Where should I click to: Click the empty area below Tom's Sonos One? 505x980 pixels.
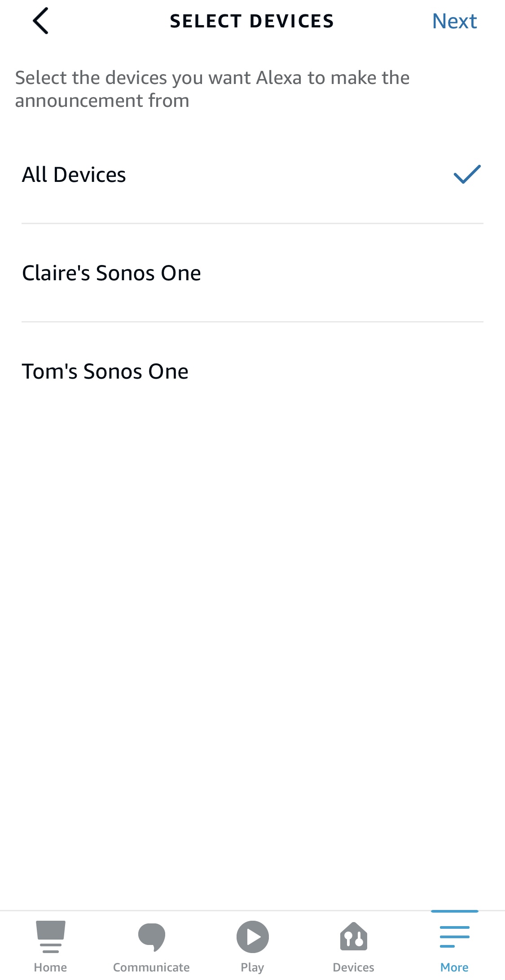[x=252, y=629]
